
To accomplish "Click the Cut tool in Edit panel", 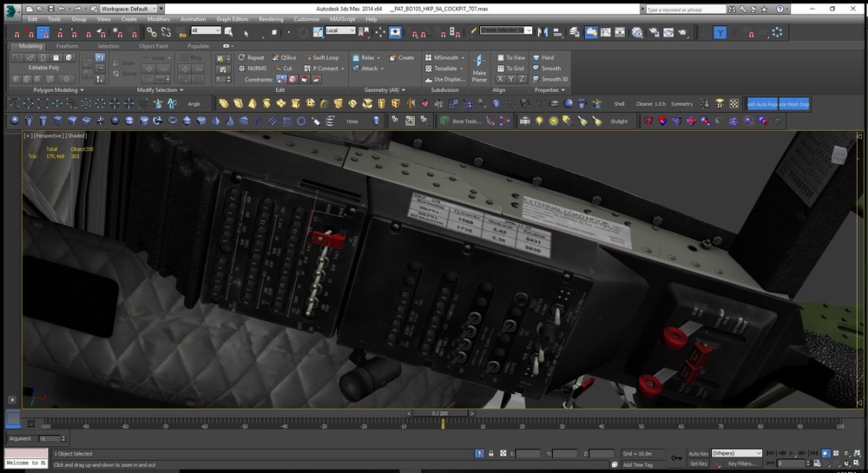I will [283, 69].
